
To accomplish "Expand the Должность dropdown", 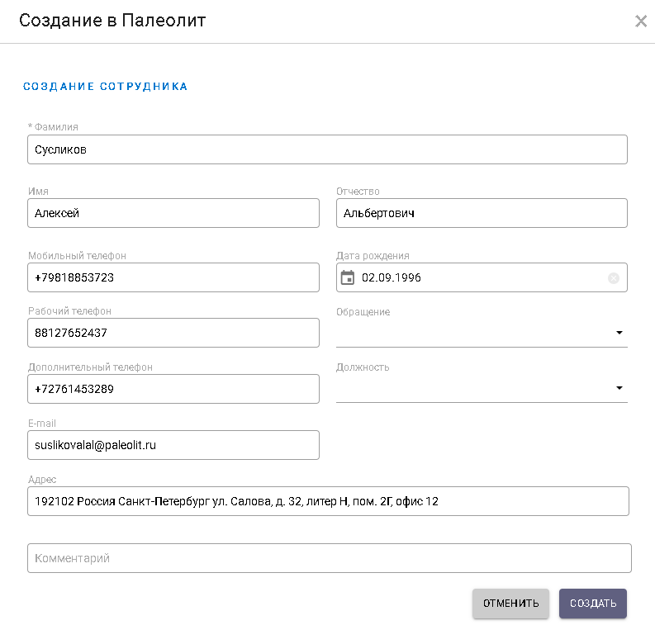I will click(482, 388).
